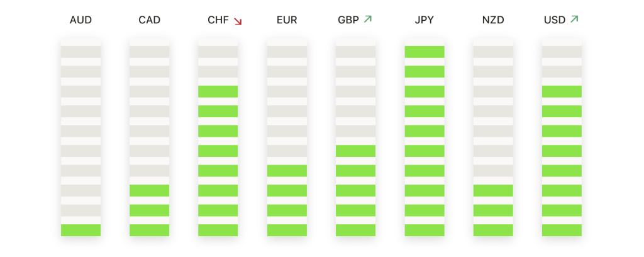
Task: Click the USD currency label
Action: tap(555, 20)
